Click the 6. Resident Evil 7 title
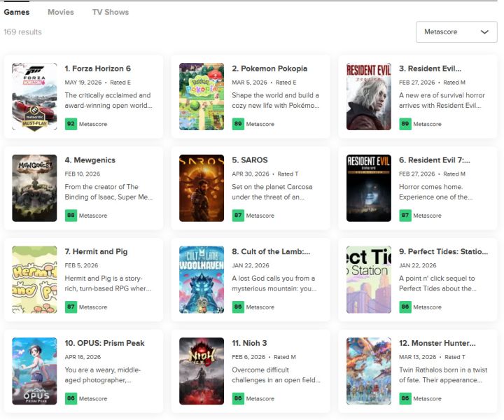Screen dimensions: 504x420 (x=435, y=160)
